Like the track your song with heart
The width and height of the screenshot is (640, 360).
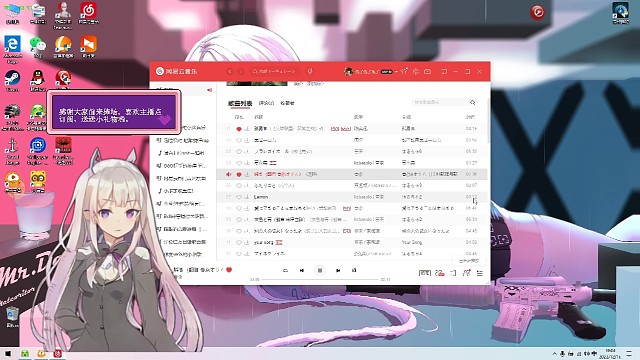pyautogui.click(x=239, y=242)
